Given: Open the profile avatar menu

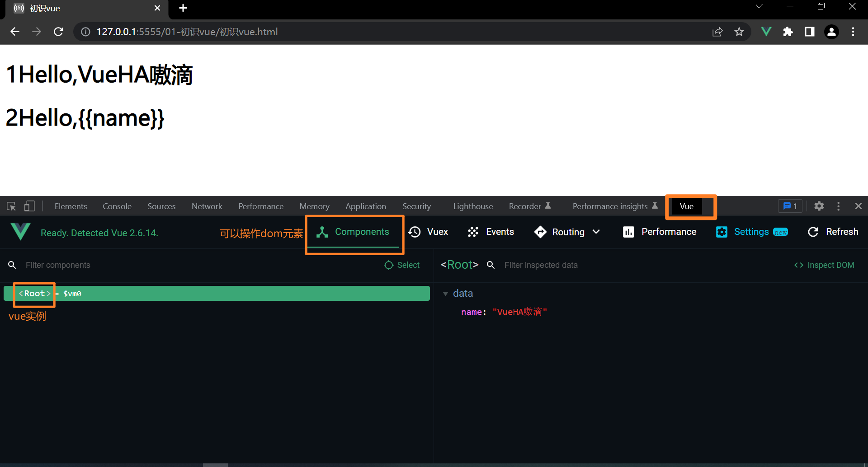Looking at the screenshot, I should (831, 32).
